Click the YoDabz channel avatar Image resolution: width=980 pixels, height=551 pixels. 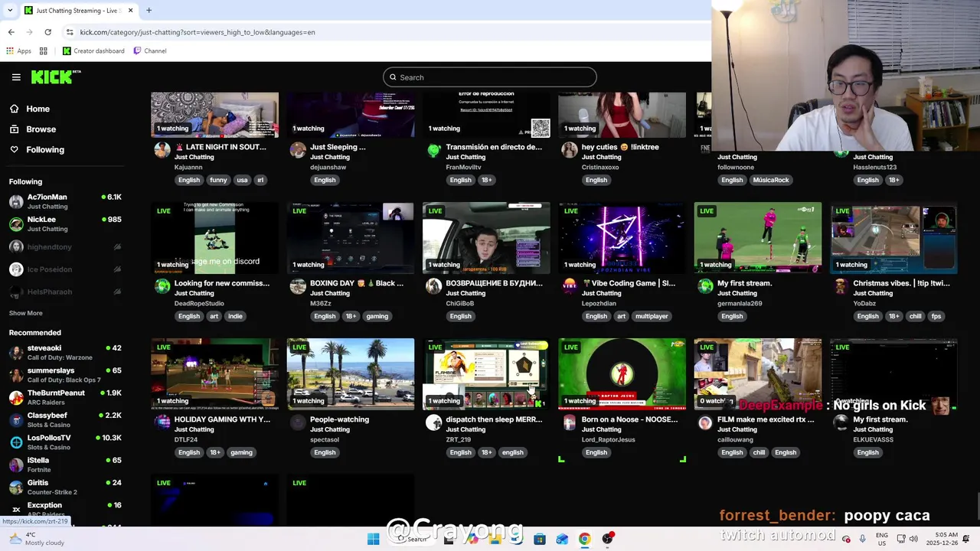(841, 286)
